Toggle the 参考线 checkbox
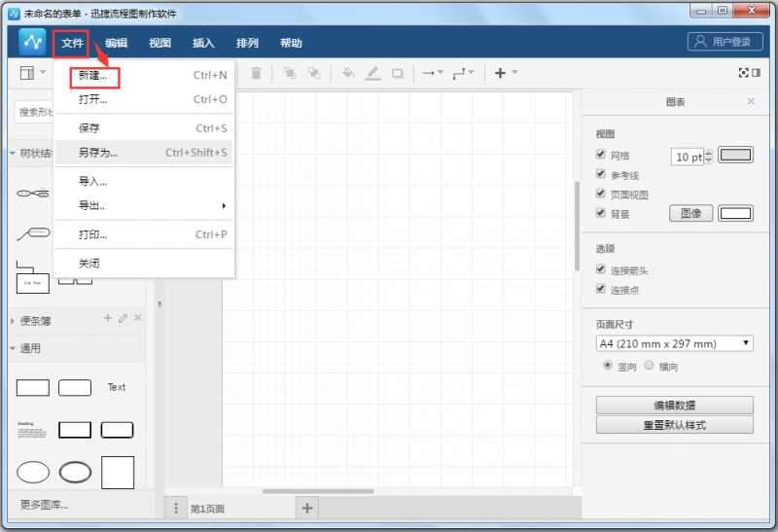The height and width of the screenshot is (532, 778). click(601, 174)
